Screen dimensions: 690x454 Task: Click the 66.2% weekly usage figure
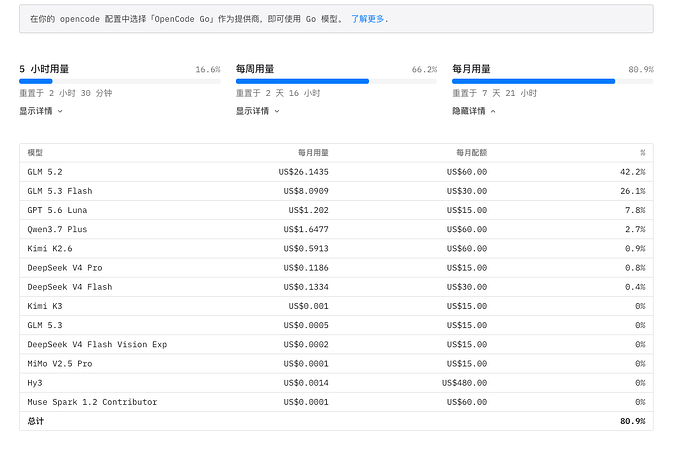pos(424,70)
